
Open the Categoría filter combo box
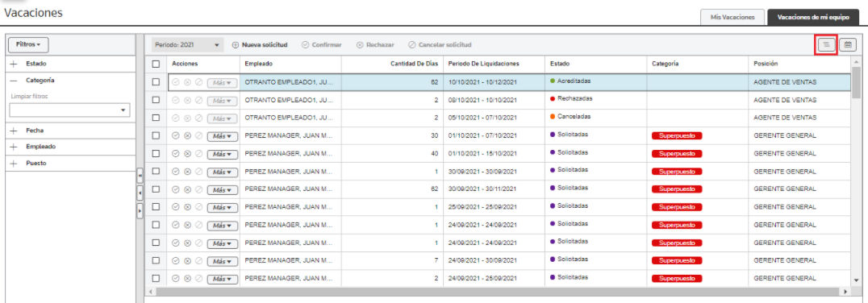pos(69,110)
